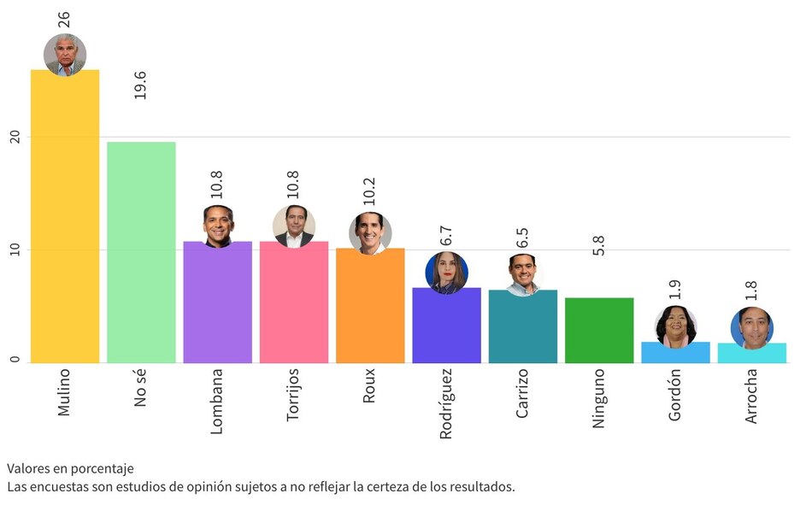
Task: Click the orange Roux bar
Action: click(370, 309)
